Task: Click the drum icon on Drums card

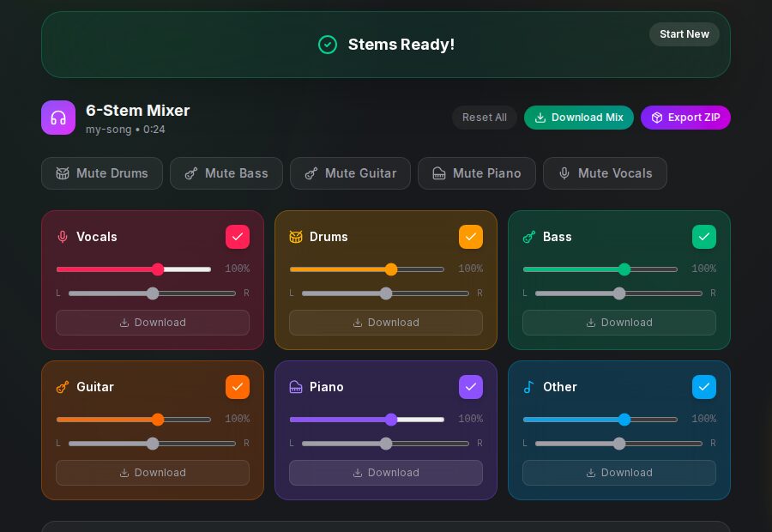Action: point(296,237)
